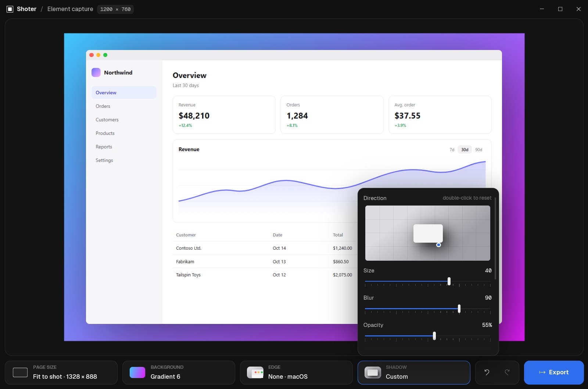The image size is (588, 389).
Task: Click the Tailspin Toys customer row
Action: pos(265,275)
